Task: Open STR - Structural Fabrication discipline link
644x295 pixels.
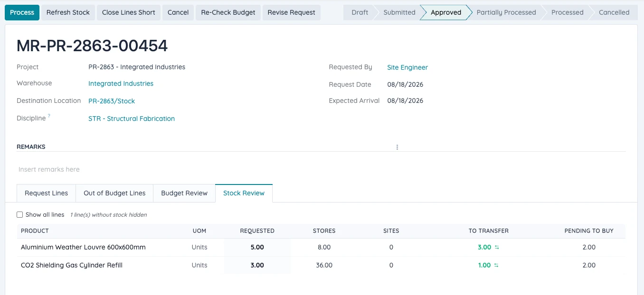Action: 132,119
